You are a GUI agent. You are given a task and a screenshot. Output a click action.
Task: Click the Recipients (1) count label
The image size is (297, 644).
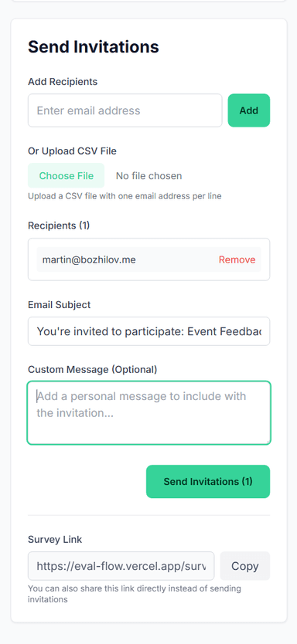click(59, 225)
